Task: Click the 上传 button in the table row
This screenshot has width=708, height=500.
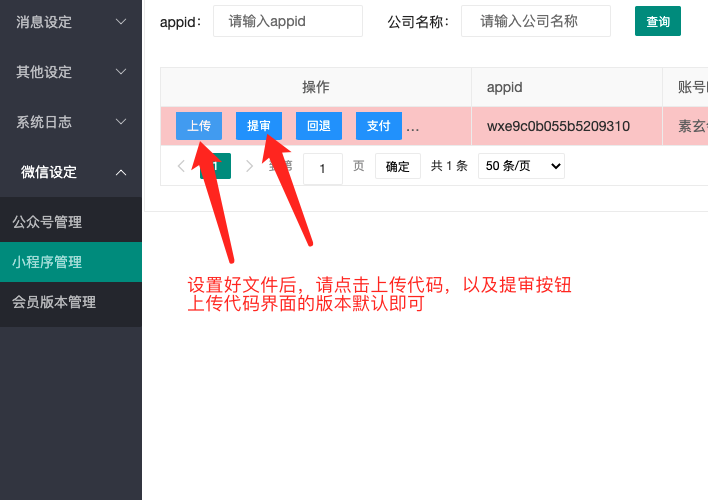Action: coord(199,126)
